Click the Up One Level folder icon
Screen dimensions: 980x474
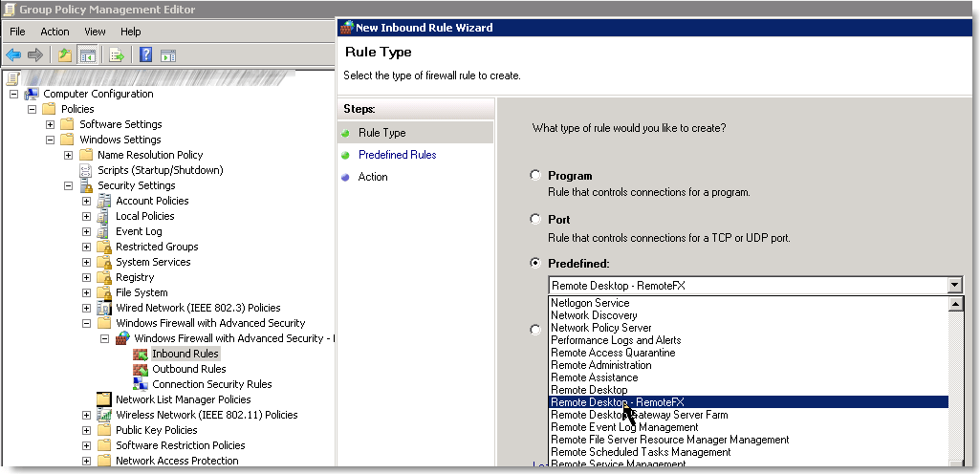65,55
